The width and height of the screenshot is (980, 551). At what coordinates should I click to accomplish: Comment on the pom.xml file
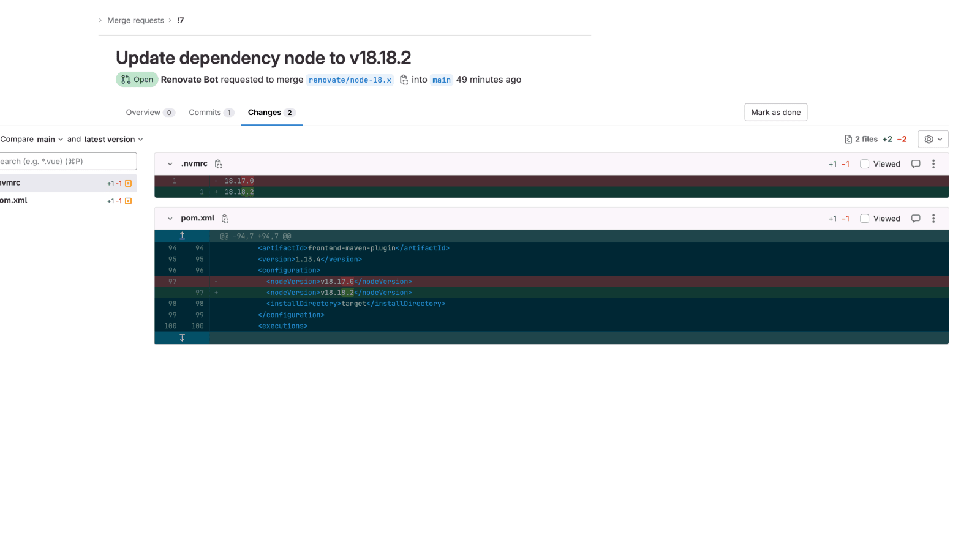point(916,219)
